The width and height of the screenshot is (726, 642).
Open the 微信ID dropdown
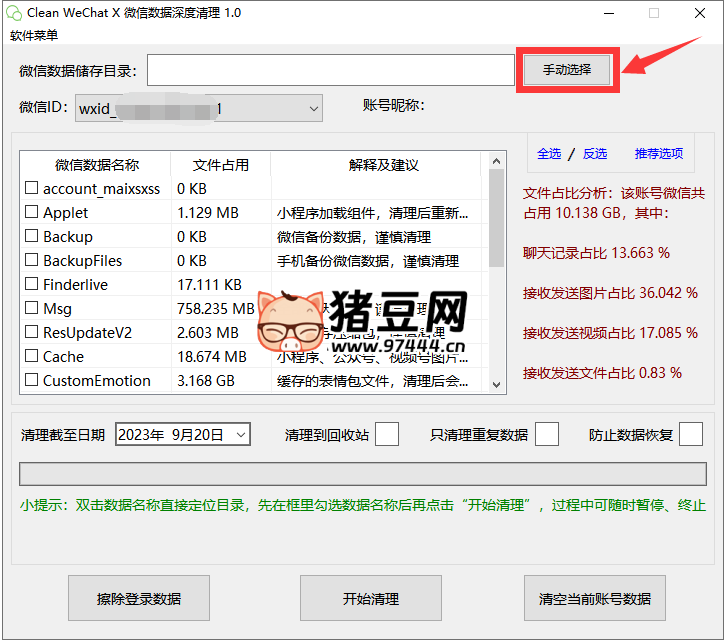[199, 108]
